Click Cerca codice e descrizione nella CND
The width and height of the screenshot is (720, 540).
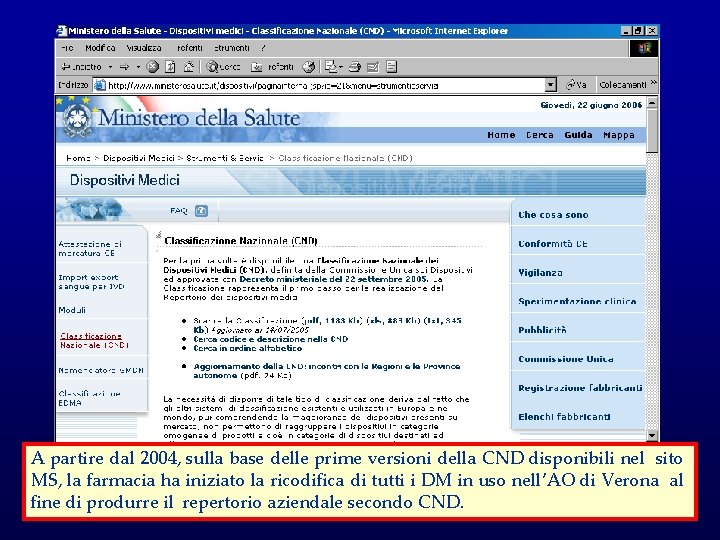pos(270,339)
